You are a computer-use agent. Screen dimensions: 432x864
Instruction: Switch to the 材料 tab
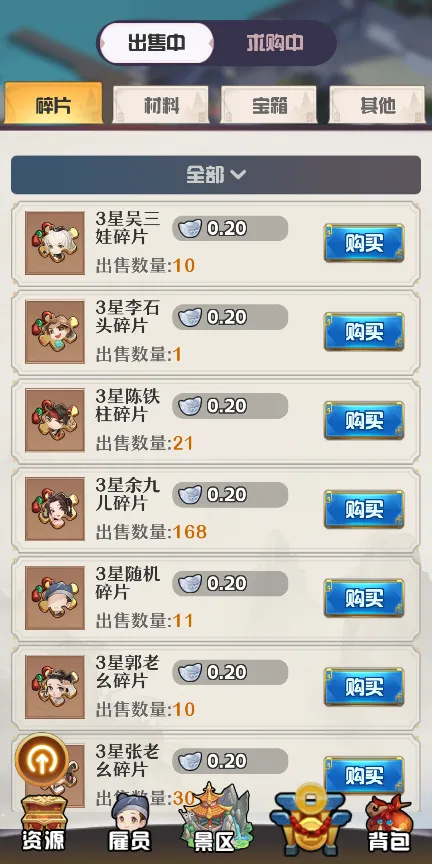point(161,105)
